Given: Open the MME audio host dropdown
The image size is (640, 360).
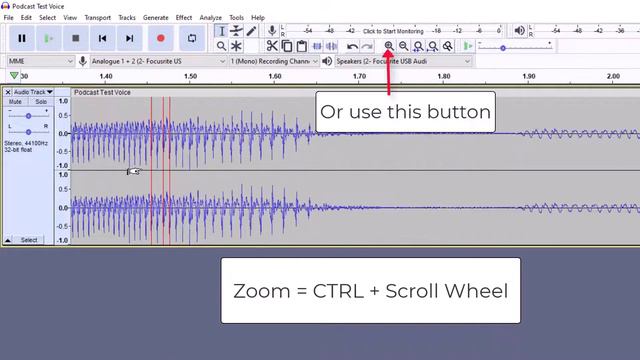Looking at the screenshot, I should 40,61.
